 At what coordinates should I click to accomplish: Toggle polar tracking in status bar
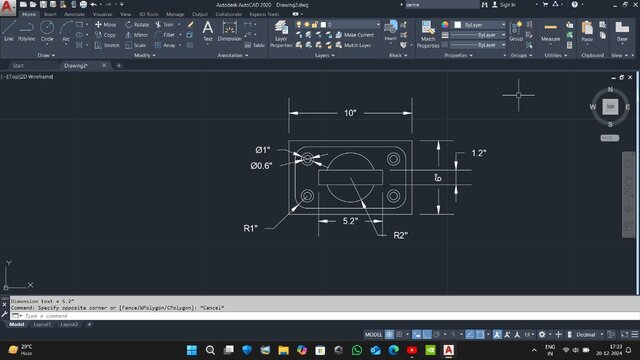(437, 335)
